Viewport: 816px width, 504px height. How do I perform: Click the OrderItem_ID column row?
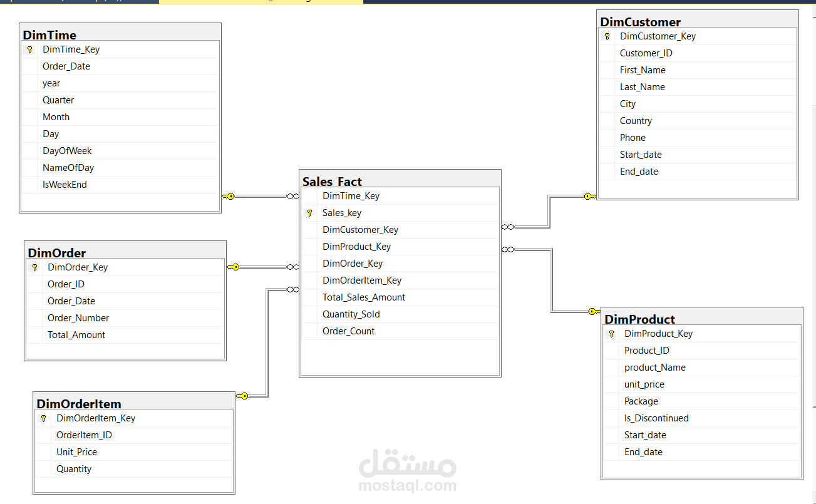[134, 435]
